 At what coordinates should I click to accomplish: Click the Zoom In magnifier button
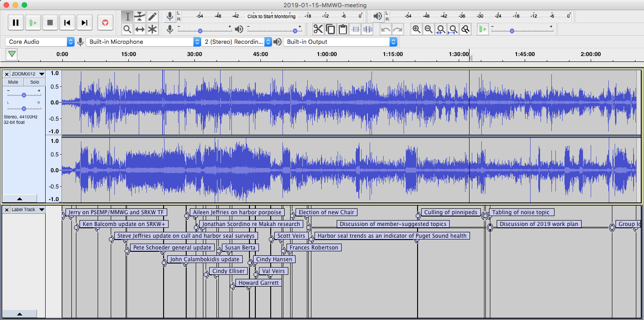tap(416, 29)
